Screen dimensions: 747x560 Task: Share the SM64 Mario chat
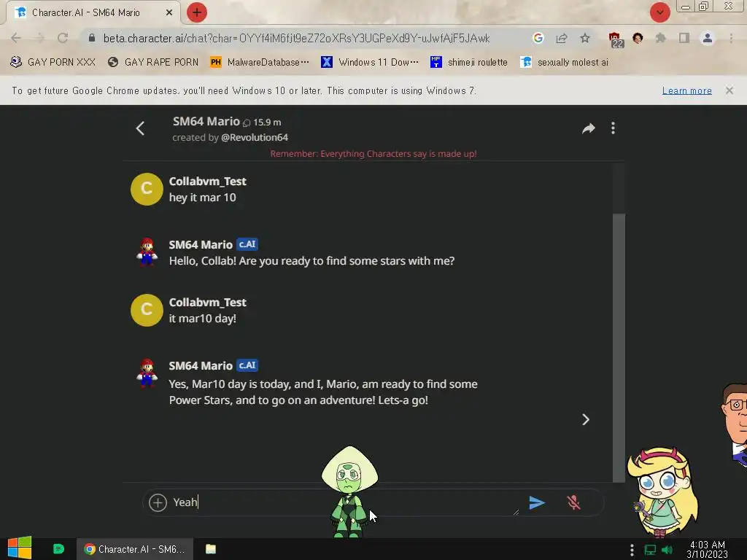pos(589,128)
